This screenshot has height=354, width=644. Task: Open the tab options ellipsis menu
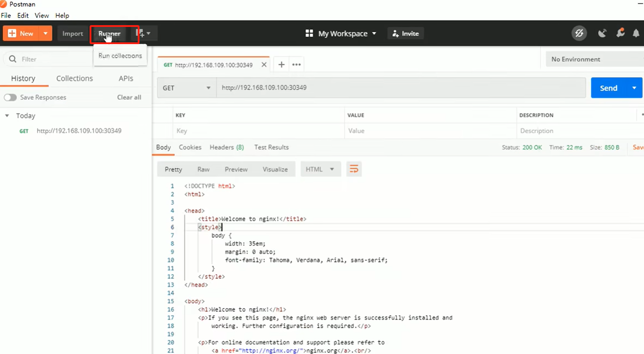coord(296,65)
